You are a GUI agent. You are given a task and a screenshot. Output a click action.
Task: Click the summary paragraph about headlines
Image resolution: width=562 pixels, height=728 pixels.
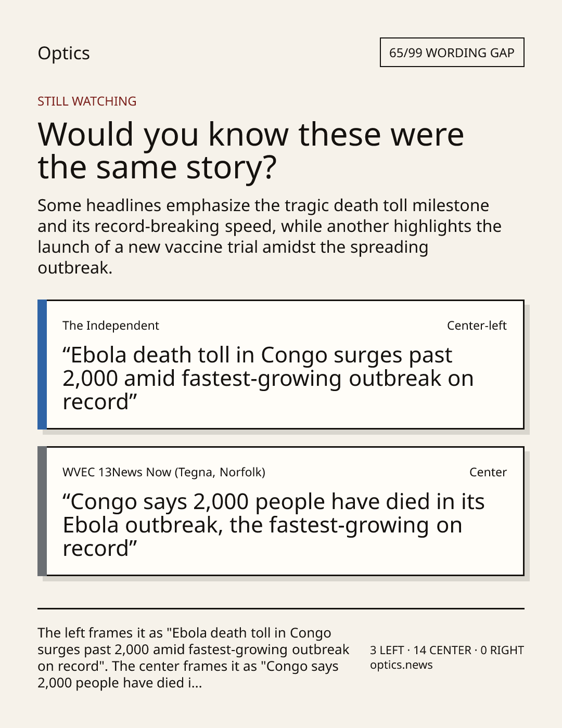[x=270, y=237]
